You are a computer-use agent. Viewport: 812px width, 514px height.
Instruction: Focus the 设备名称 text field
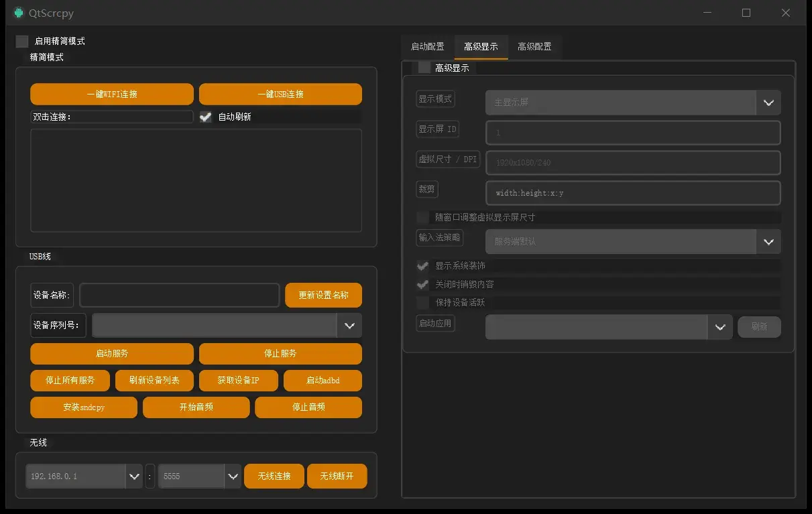[180, 296]
